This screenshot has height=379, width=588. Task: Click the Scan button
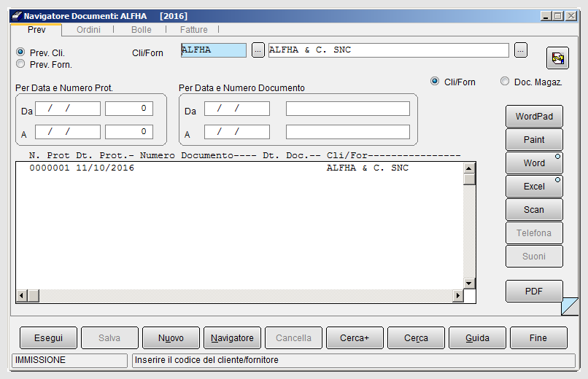(x=534, y=210)
